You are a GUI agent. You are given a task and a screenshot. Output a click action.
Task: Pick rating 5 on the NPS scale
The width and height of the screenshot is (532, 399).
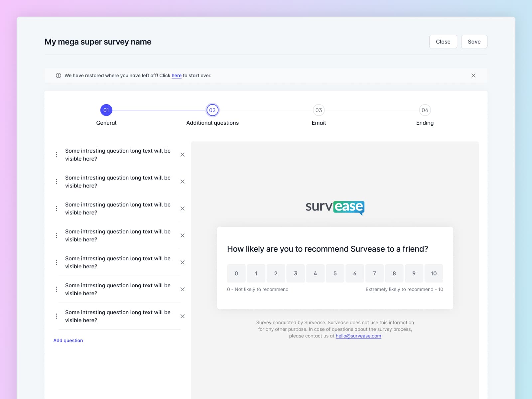point(335,273)
